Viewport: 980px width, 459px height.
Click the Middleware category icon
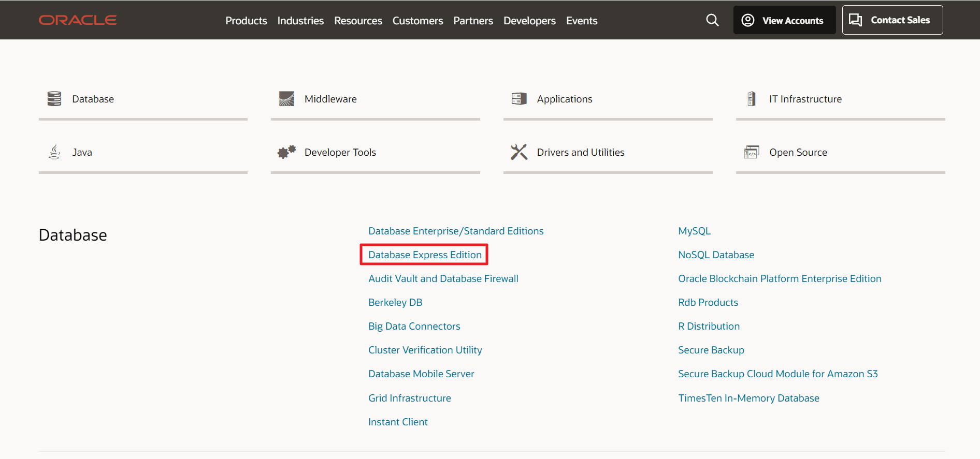pyautogui.click(x=286, y=98)
